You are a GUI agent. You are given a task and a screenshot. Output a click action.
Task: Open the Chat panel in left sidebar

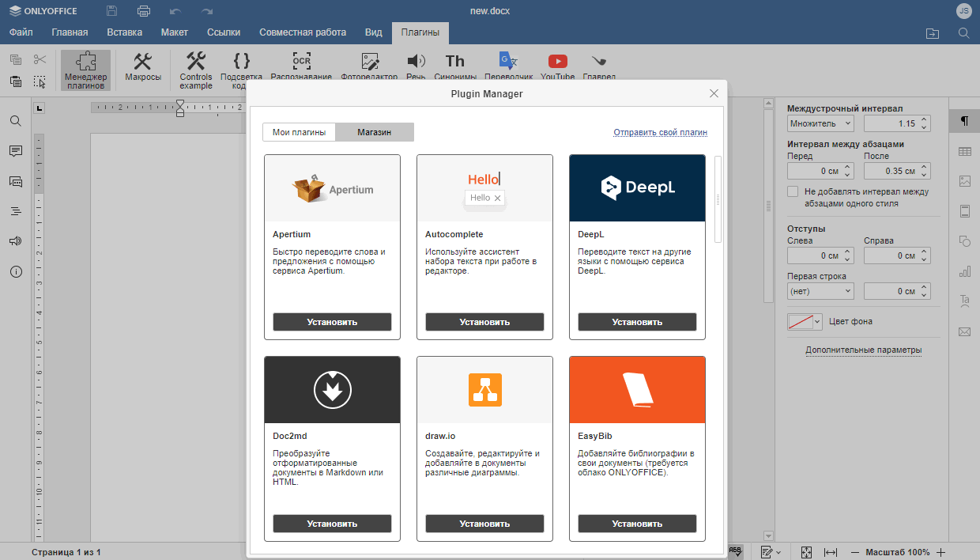16,181
